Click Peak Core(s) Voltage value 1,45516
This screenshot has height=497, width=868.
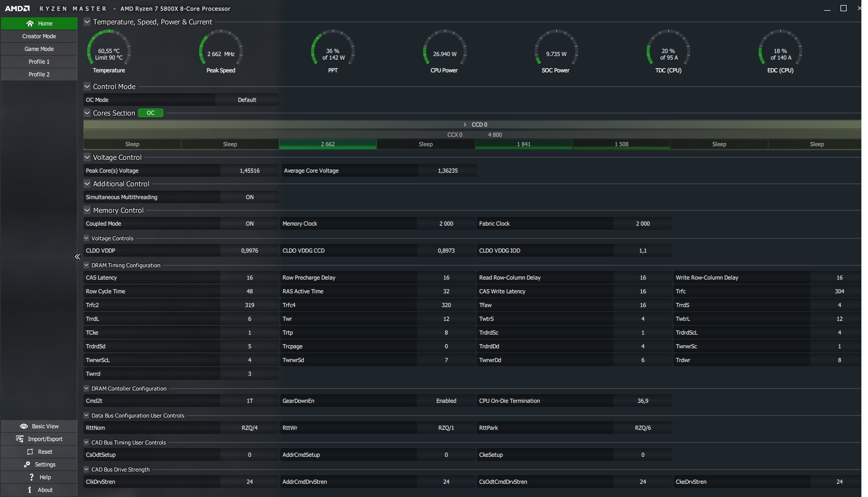coord(249,171)
